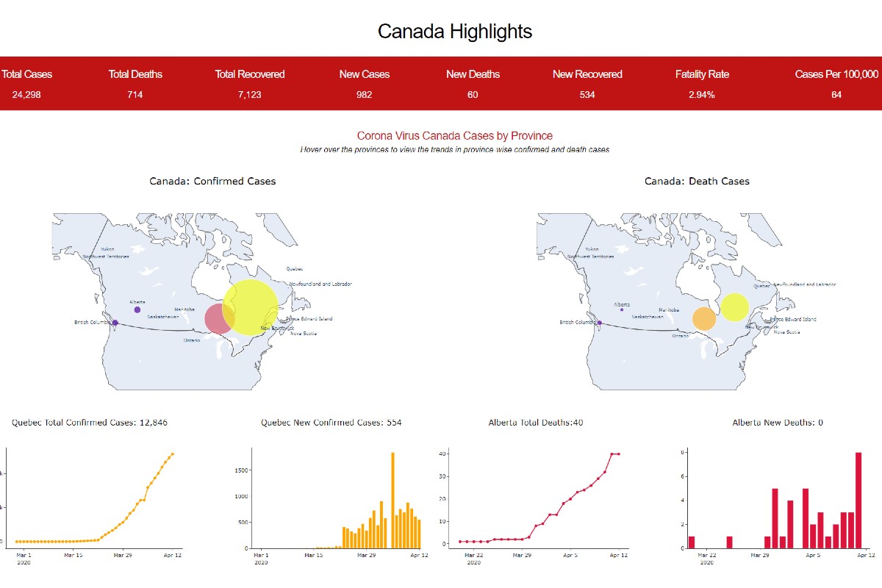Screen dimensions: 882x588
Task: Click the orange Ontario bubble on Death Cases map
Action: pos(703,318)
